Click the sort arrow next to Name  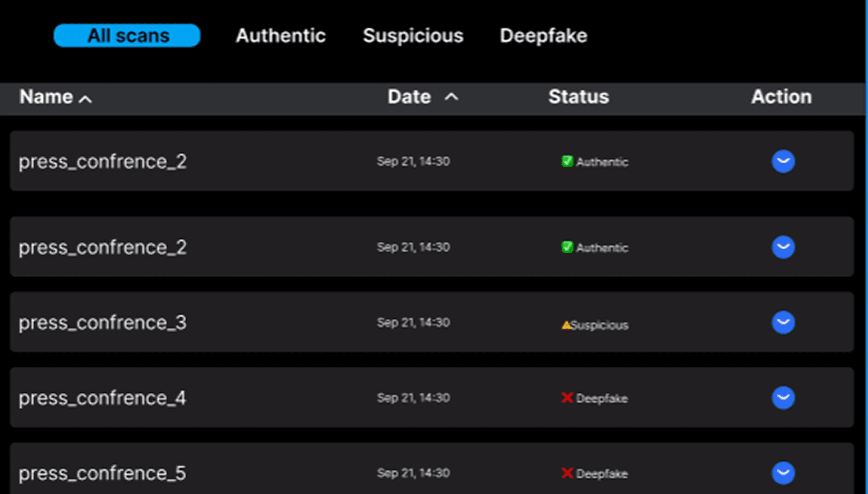coord(86,99)
